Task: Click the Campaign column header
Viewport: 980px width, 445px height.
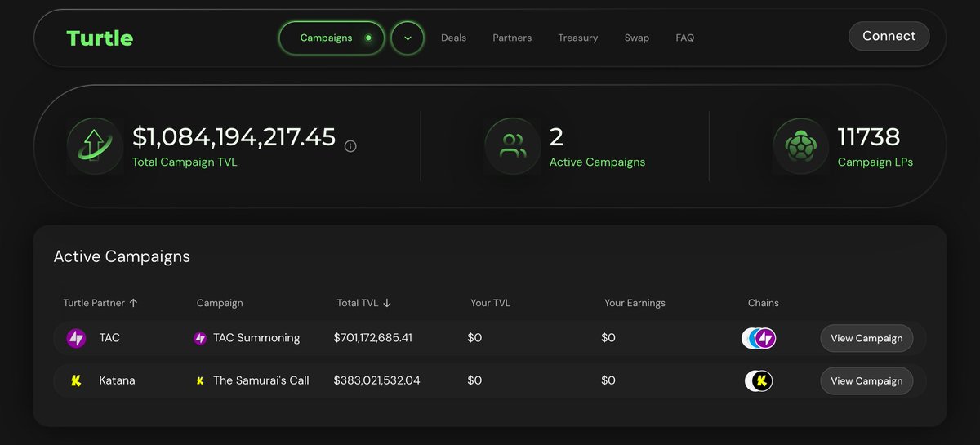Action: (x=220, y=303)
